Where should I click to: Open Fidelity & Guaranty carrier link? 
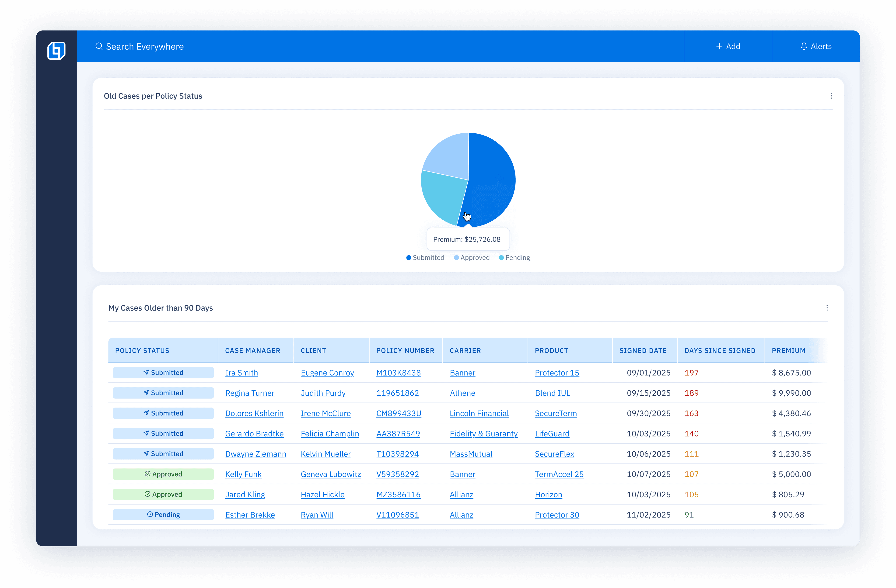483,434
